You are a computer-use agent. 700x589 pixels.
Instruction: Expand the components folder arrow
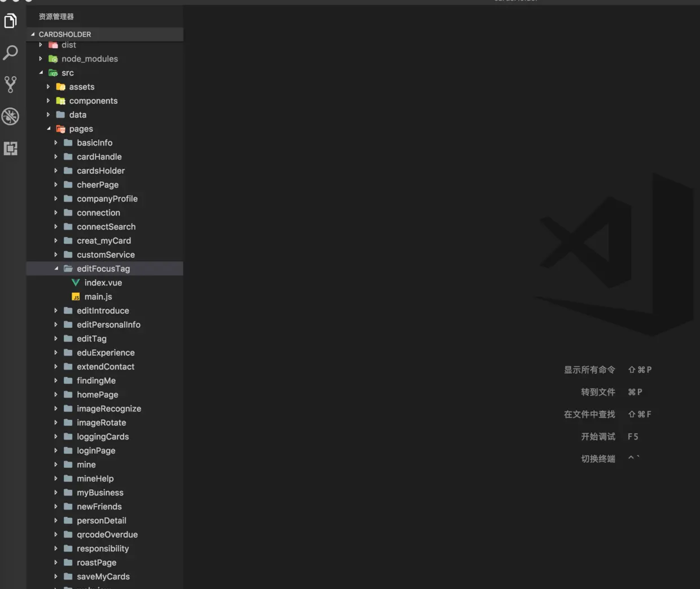[x=48, y=101]
